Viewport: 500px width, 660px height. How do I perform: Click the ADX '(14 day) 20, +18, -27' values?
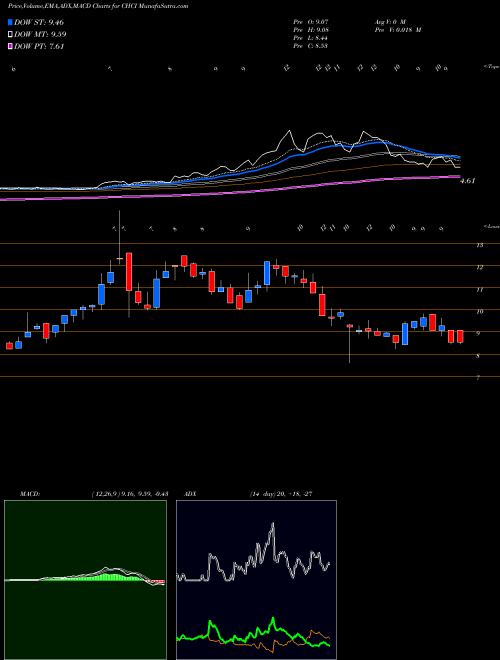tap(281, 494)
